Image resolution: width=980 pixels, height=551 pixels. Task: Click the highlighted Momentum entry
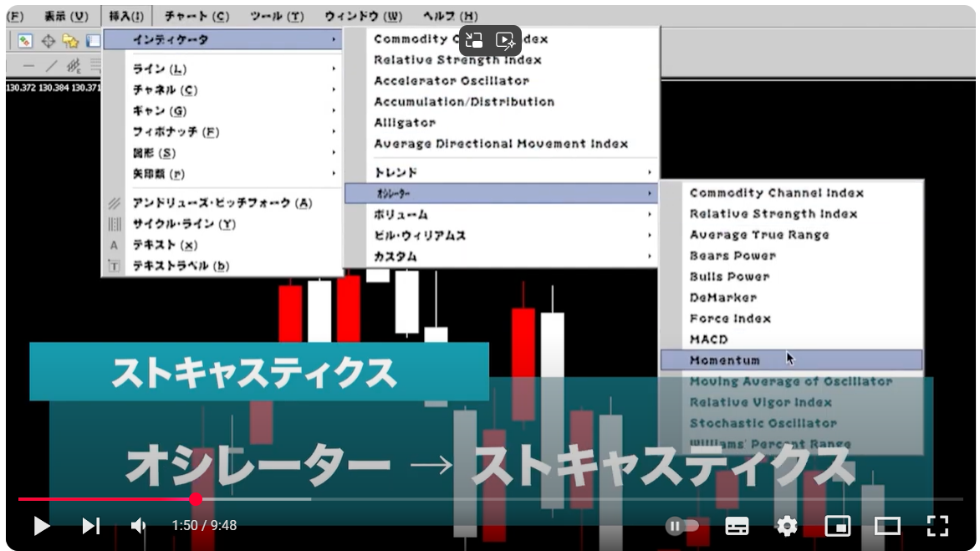[791, 360]
